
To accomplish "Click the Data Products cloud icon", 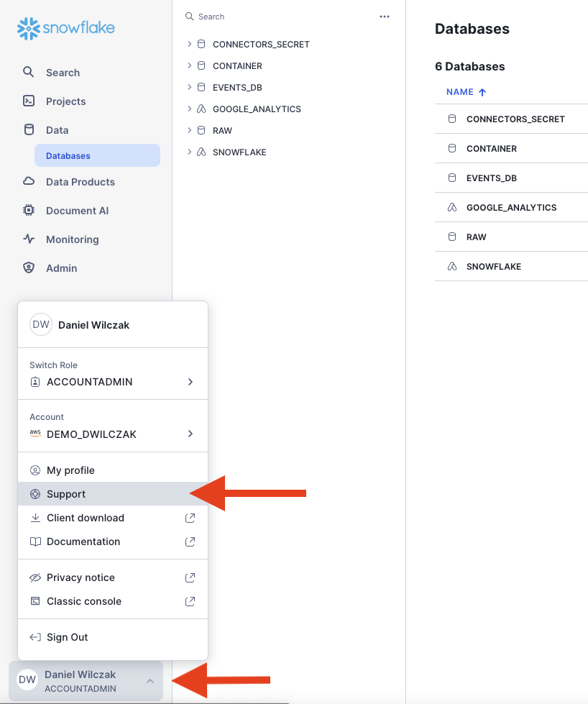I will click(x=29, y=182).
